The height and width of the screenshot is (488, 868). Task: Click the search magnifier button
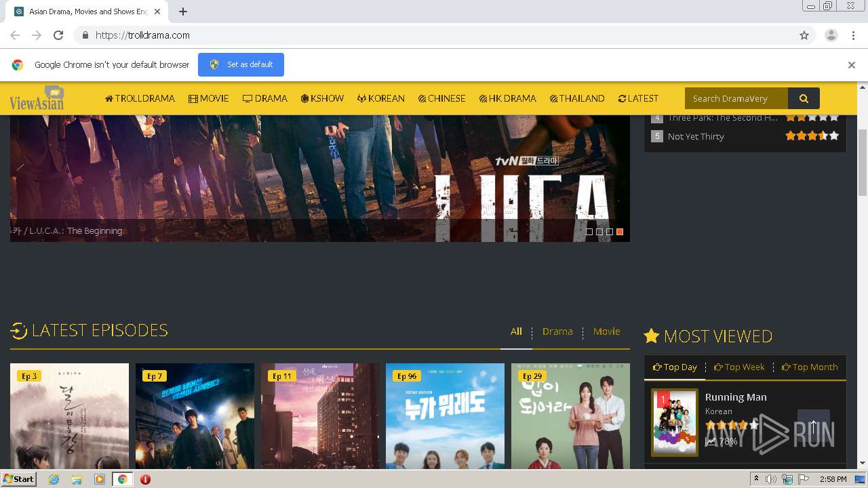point(804,98)
